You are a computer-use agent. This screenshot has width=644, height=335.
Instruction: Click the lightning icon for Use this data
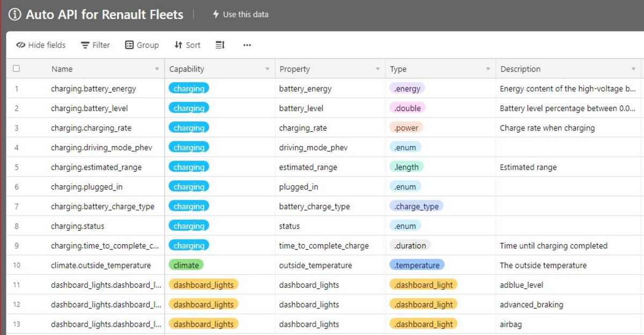pos(216,14)
